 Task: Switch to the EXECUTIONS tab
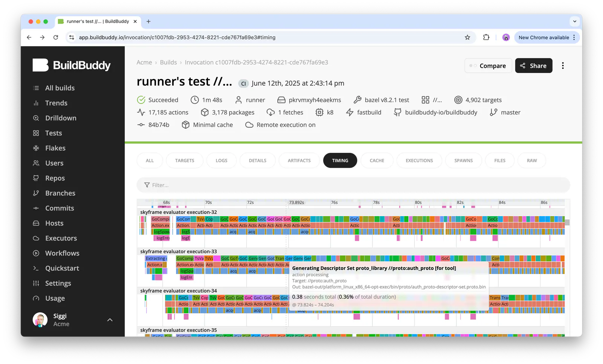pyautogui.click(x=419, y=160)
